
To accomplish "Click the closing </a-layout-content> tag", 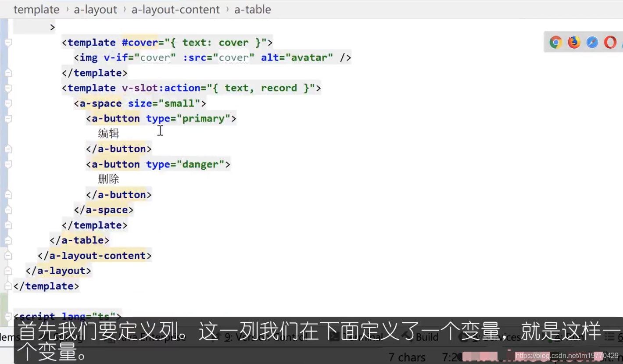I will point(95,256).
